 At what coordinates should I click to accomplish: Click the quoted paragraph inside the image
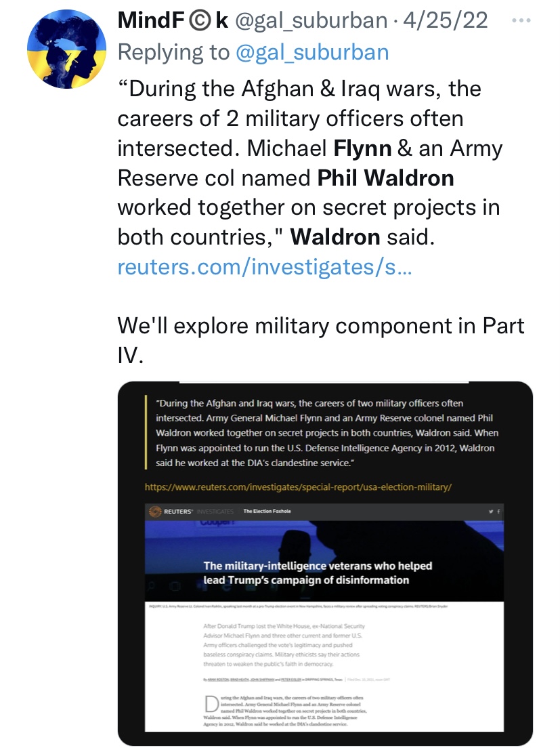point(320,432)
